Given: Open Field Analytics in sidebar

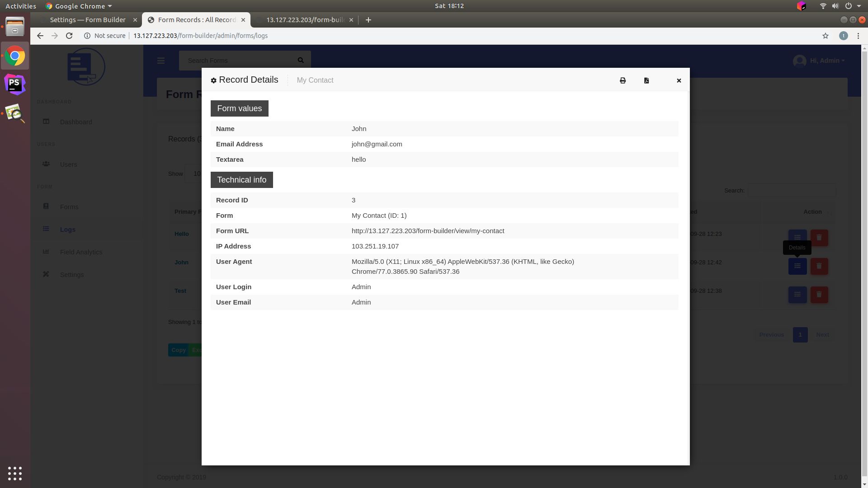Looking at the screenshot, I should pyautogui.click(x=81, y=252).
